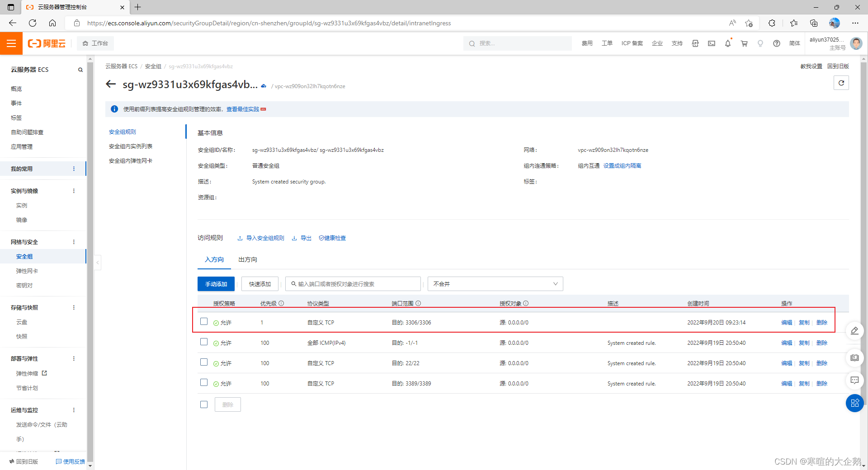Image resolution: width=868 pixels, height=470 pixels.
Task: Click the user avatar in header
Action: coord(856,43)
